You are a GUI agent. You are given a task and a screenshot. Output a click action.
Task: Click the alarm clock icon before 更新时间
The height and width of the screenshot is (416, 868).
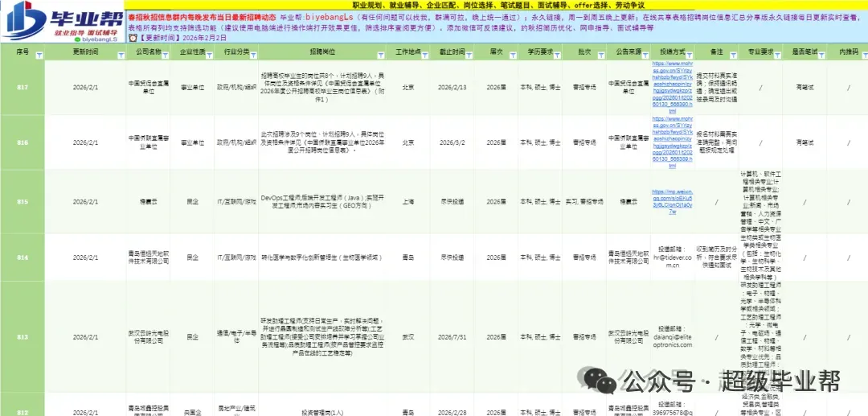click(x=133, y=38)
